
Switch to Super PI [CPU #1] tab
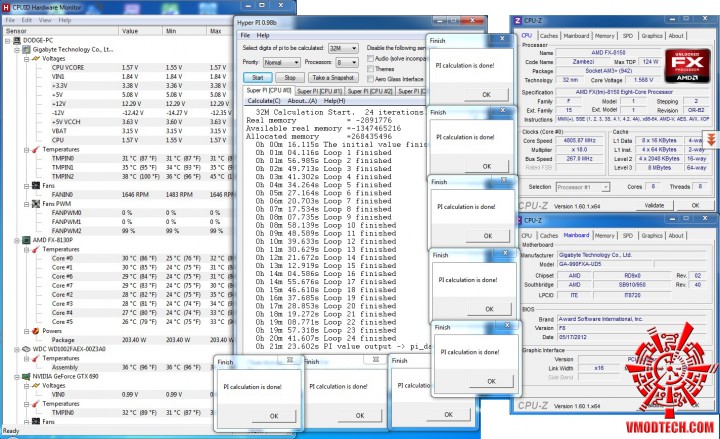[x=319, y=91]
